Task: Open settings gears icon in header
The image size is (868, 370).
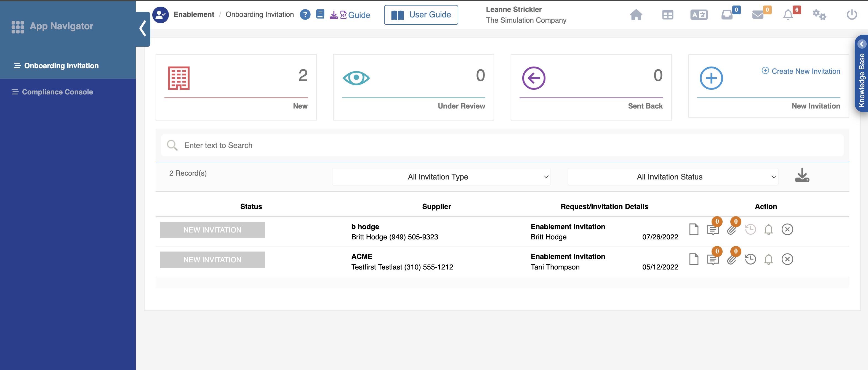Action: tap(819, 15)
